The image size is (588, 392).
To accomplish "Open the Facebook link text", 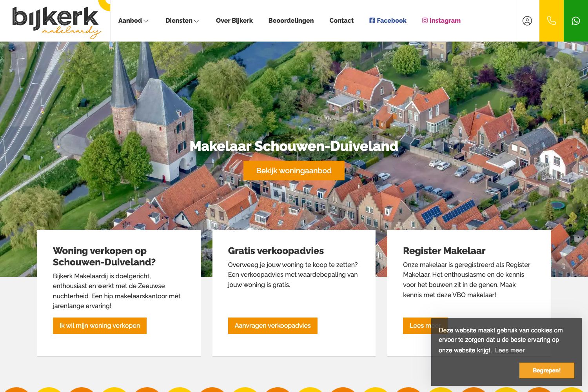I will (x=392, y=20).
